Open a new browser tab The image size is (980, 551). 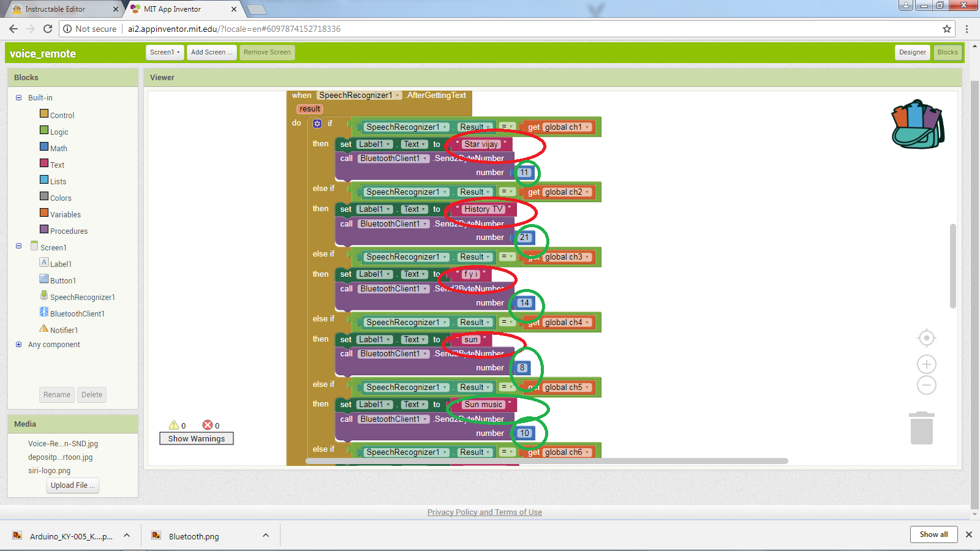coord(256,9)
